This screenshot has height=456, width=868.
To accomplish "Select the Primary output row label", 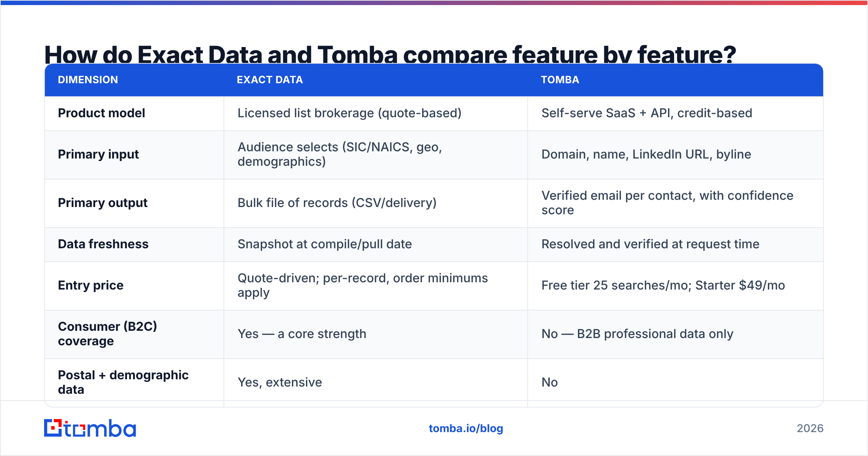I will tap(103, 203).
